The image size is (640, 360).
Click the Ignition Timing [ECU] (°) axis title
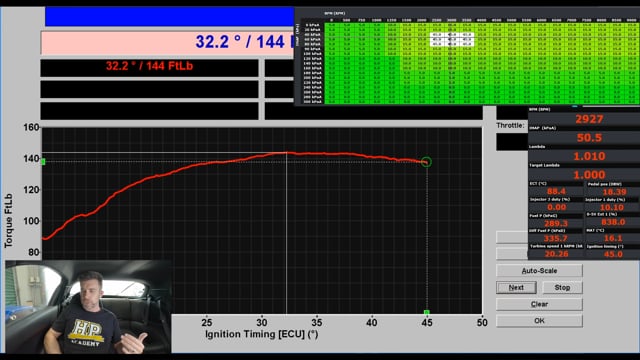tap(262, 334)
